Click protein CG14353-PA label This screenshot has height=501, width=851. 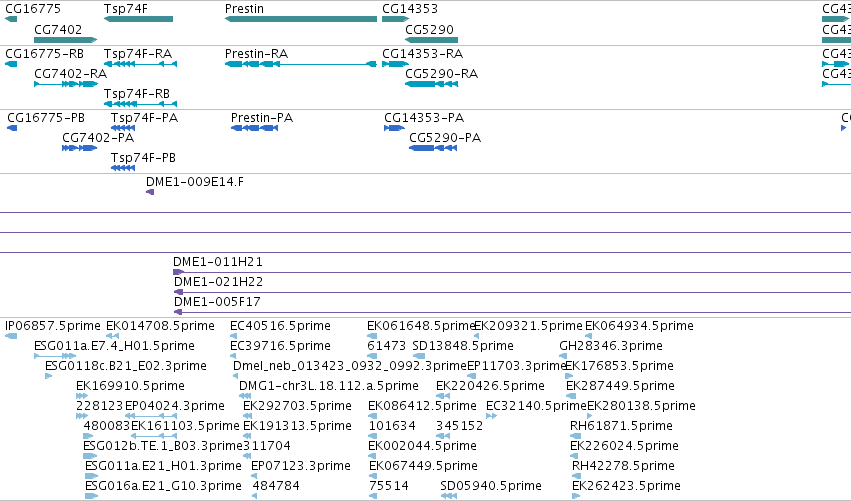click(424, 118)
